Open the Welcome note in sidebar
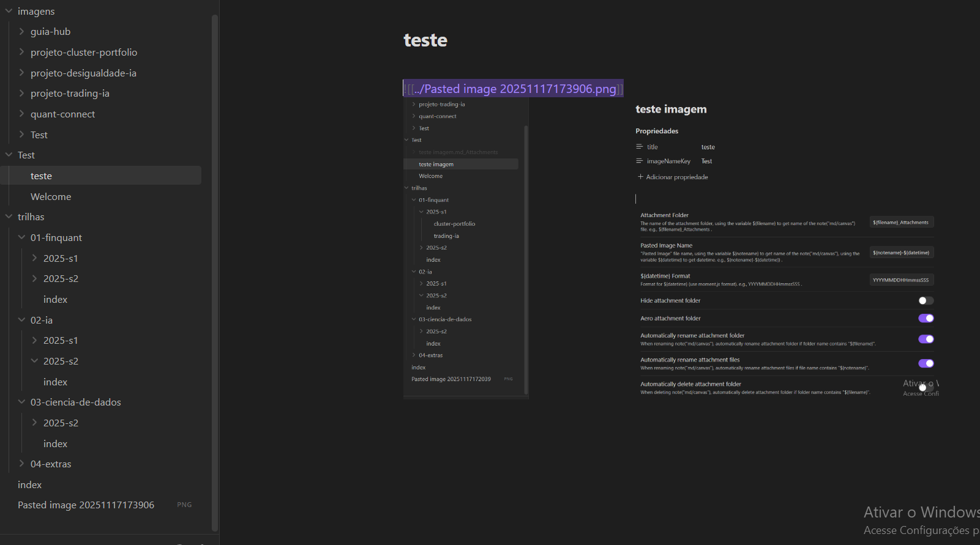 [x=51, y=196]
